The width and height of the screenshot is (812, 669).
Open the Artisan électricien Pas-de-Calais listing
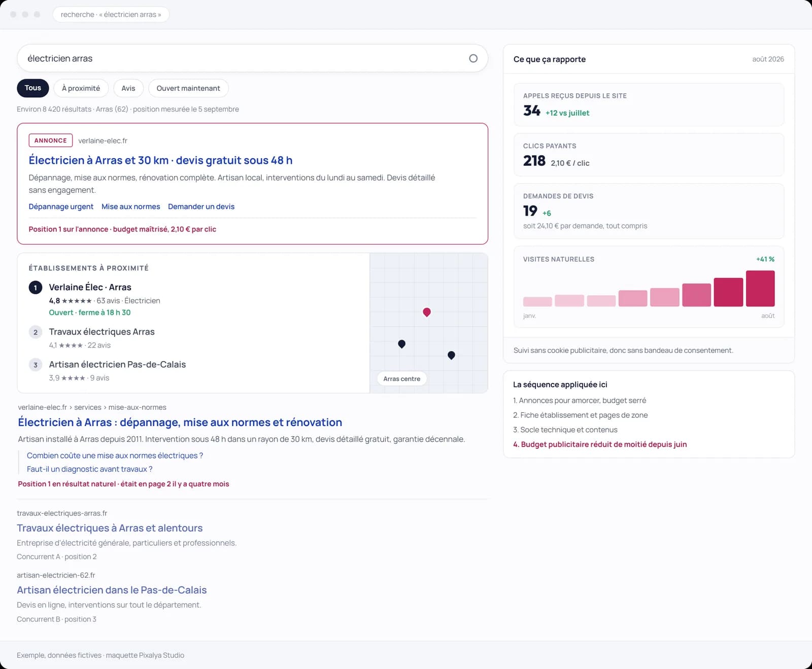tap(117, 364)
